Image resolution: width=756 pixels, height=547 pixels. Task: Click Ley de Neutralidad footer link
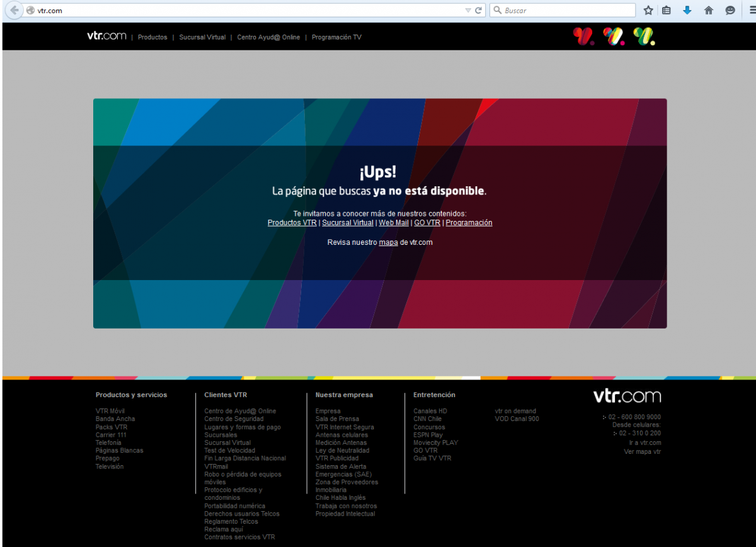[343, 451]
